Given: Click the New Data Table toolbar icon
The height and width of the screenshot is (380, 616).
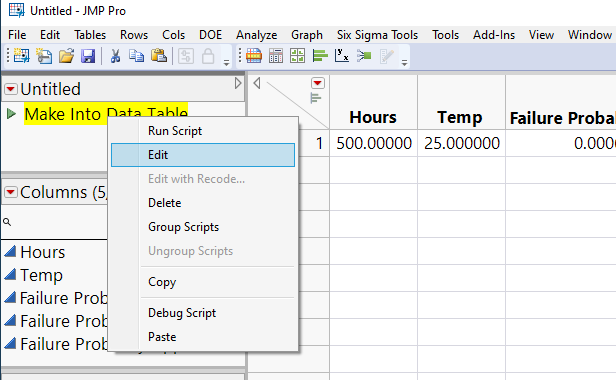Looking at the screenshot, I should (21, 56).
